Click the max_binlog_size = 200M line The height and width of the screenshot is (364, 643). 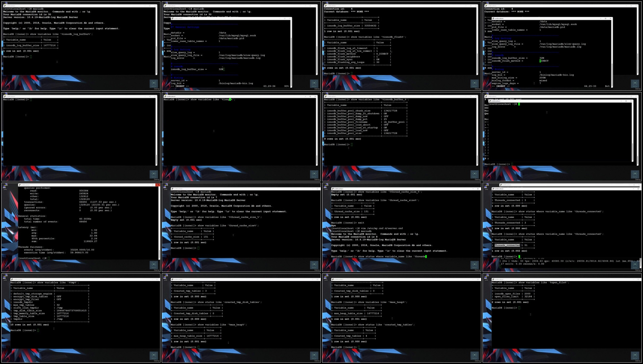[519, 78]
